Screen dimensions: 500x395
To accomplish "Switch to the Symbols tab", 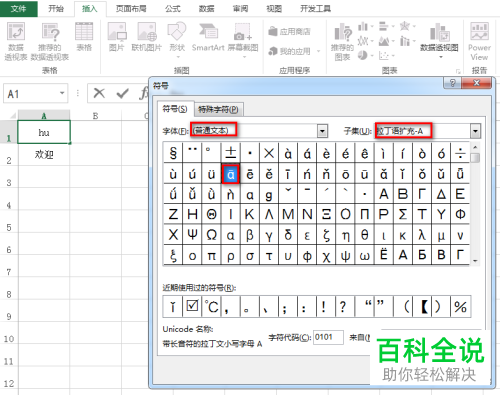I will click(x=175, y=109).
